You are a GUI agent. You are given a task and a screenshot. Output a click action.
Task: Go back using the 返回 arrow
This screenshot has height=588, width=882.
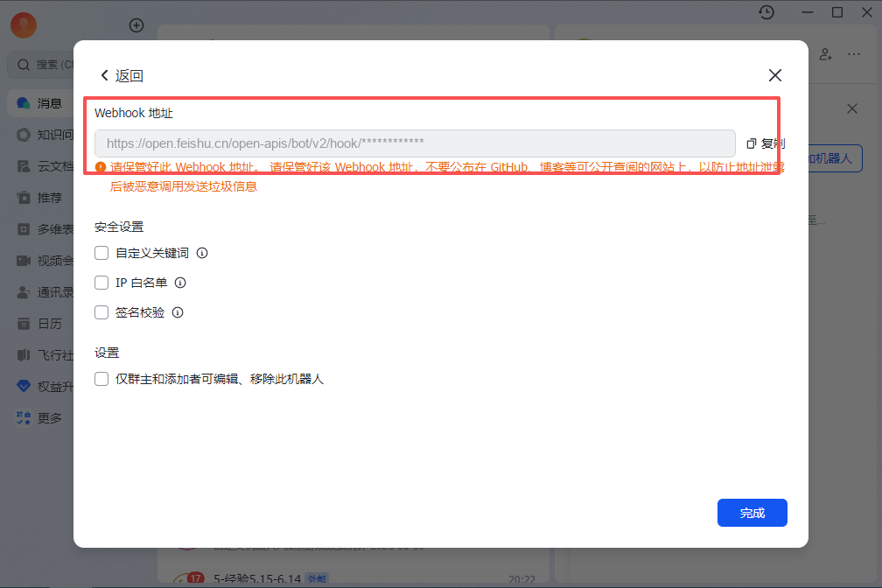pos(121,75)
